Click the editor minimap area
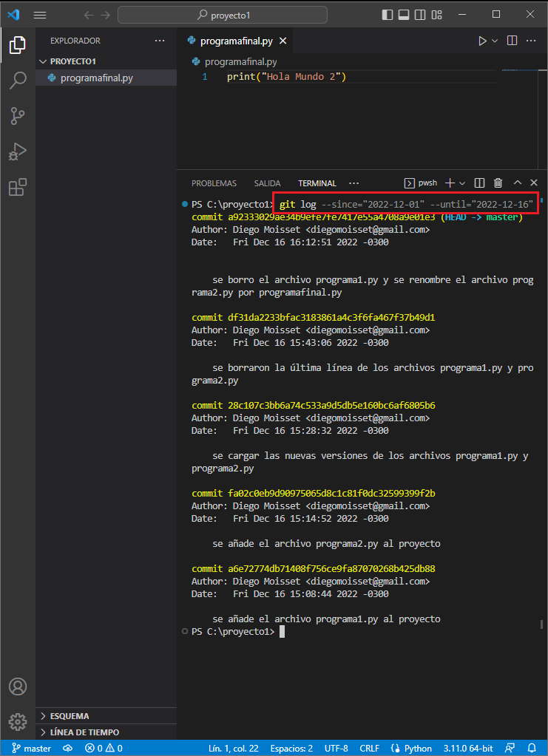548x756 pixels. click(518, 118)
